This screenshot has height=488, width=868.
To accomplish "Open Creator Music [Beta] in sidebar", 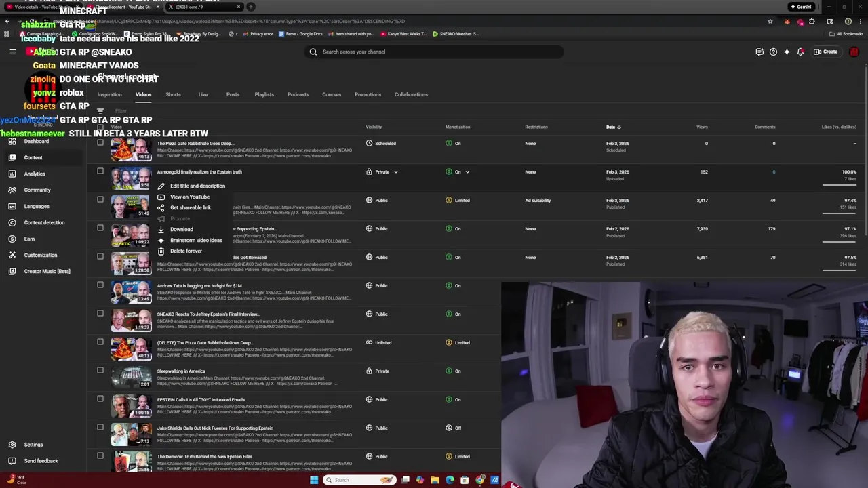I will (x=46, y=271).
